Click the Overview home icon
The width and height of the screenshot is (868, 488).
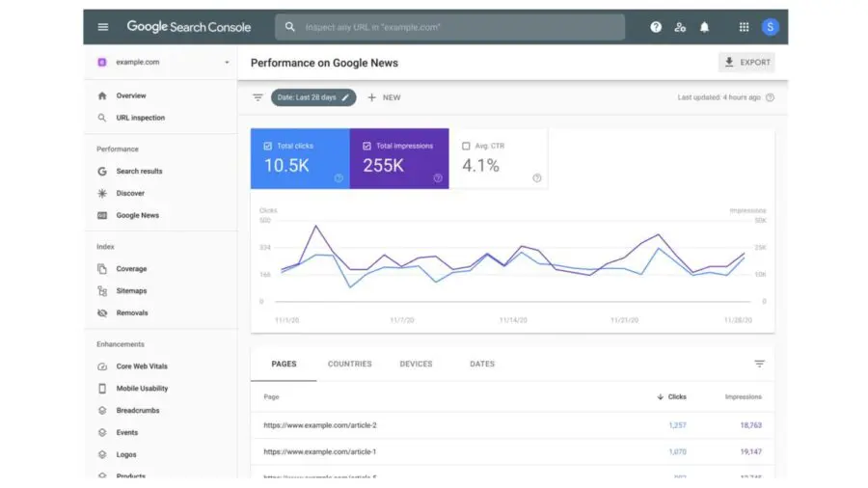(x=102, y=95)
